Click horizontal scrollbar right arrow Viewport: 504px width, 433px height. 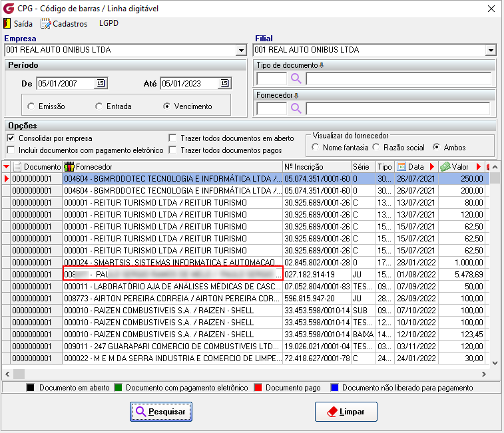point(484,374)
